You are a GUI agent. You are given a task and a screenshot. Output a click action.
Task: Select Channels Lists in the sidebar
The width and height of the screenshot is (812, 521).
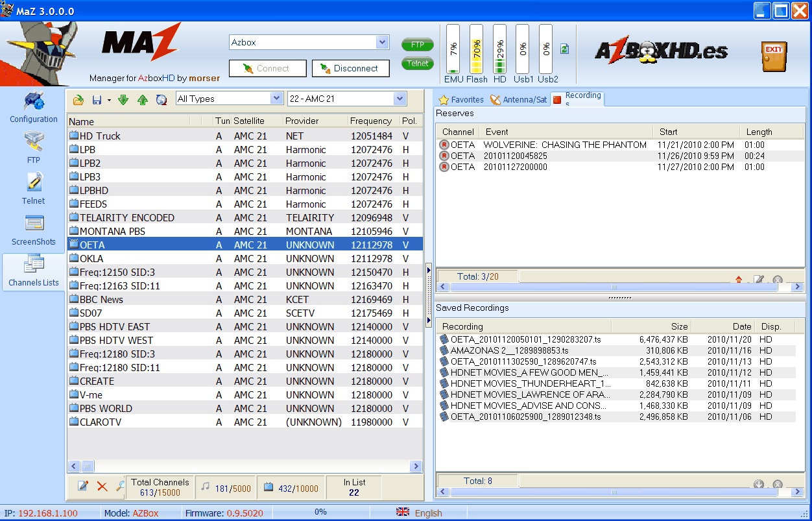[34, 272]
